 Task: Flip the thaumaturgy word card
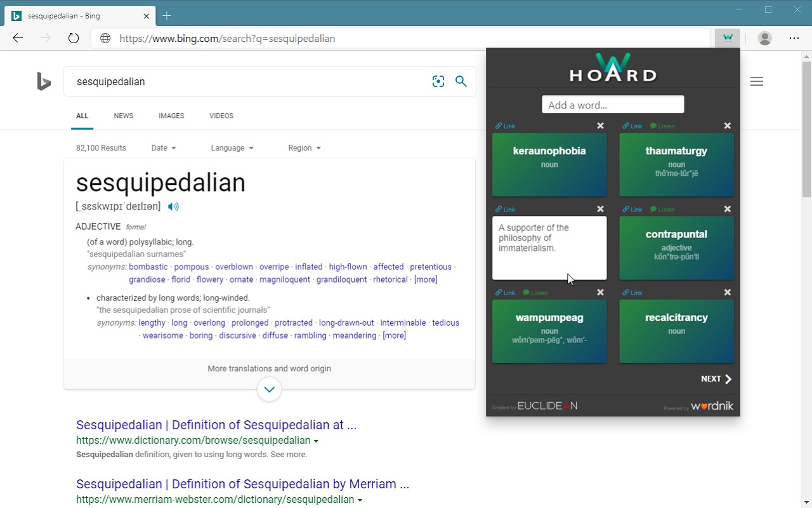(676, 164)
